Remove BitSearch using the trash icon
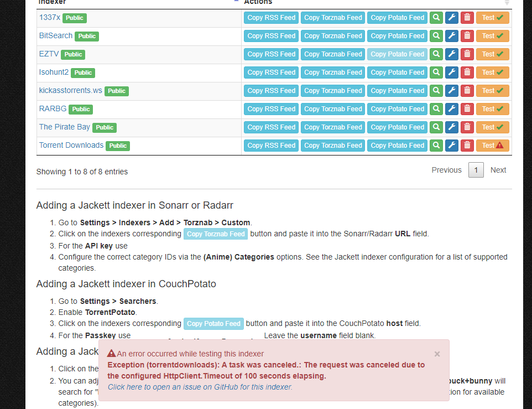This screenshot has width=532, height=409. pos(467,36)
